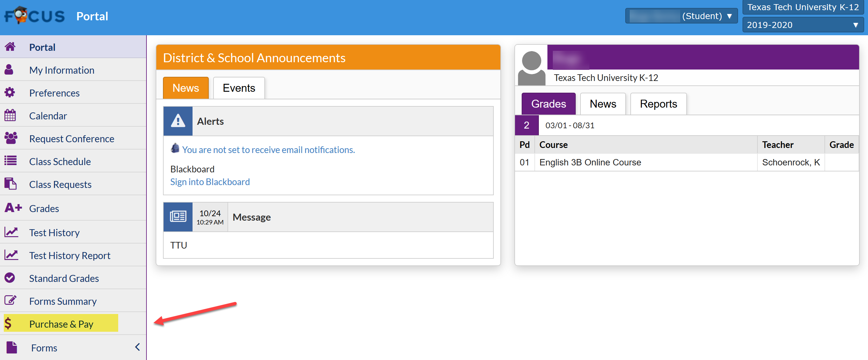Click the checkmark icon for Standard Grades
Screen dimensions: 868x360
coord(10,277)
